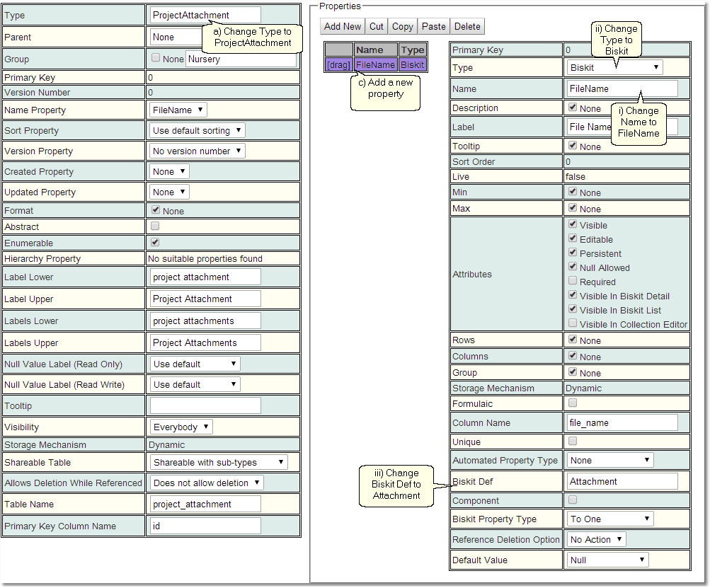Open the Biskit Property Type dropdown
Screen dimensions: 710x588
610,519
